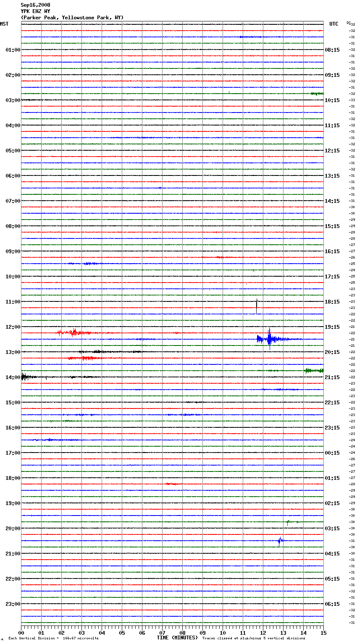This screenshot has height=644, width=357.
Task: Select minute 12 on the bottom axis
Action: (263, 633)
